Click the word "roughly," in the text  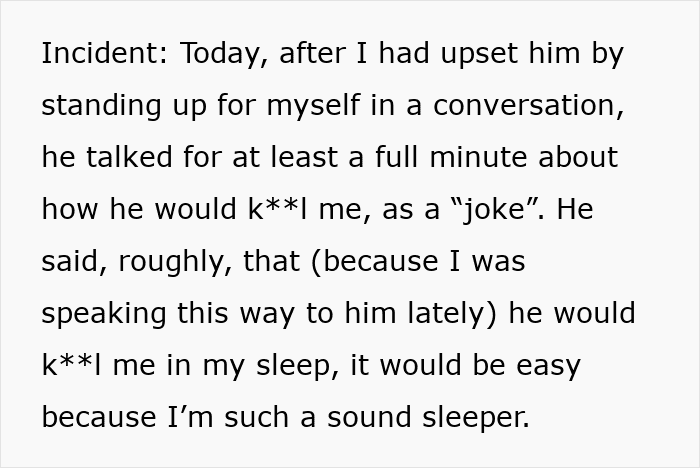[175, 263]
